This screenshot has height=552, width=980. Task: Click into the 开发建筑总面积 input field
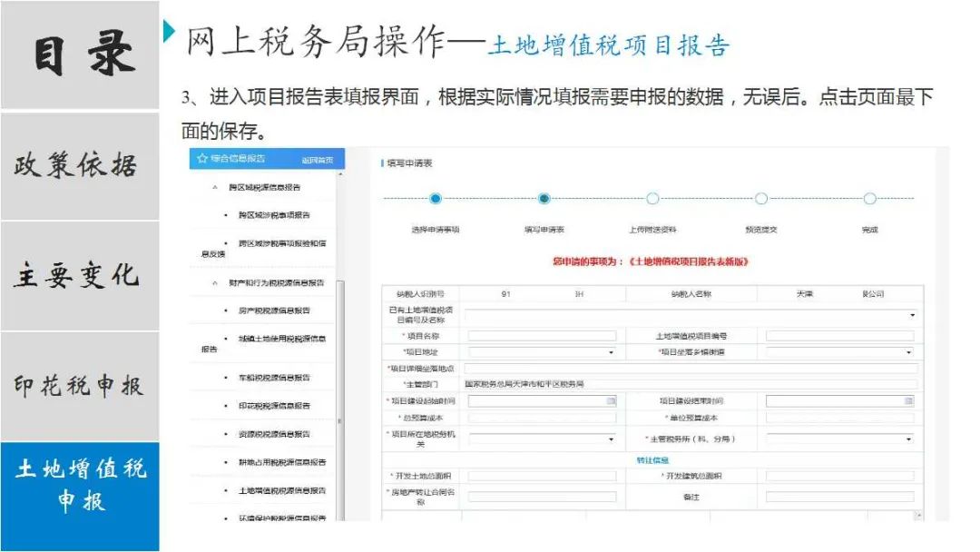[x=840, y=477]
